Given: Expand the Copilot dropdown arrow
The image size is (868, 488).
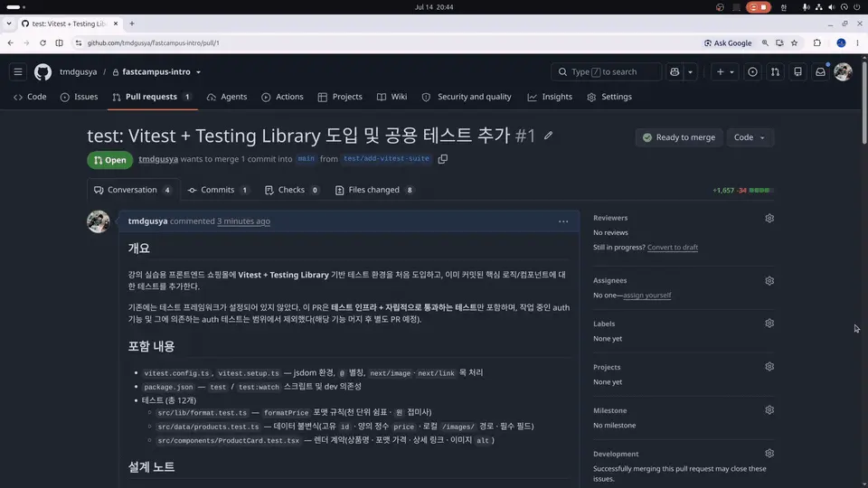Looking at the screenshot, I should click(x=690, y=72).
